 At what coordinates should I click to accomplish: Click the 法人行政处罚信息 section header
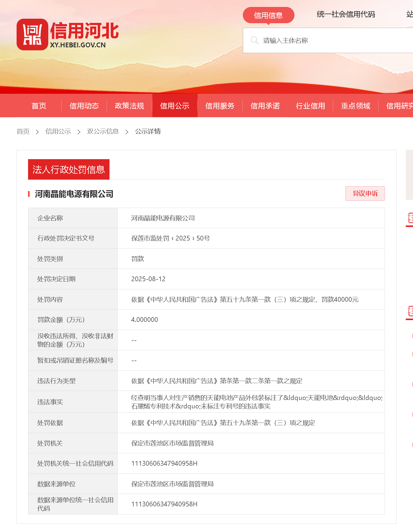[x=69, y=169]
